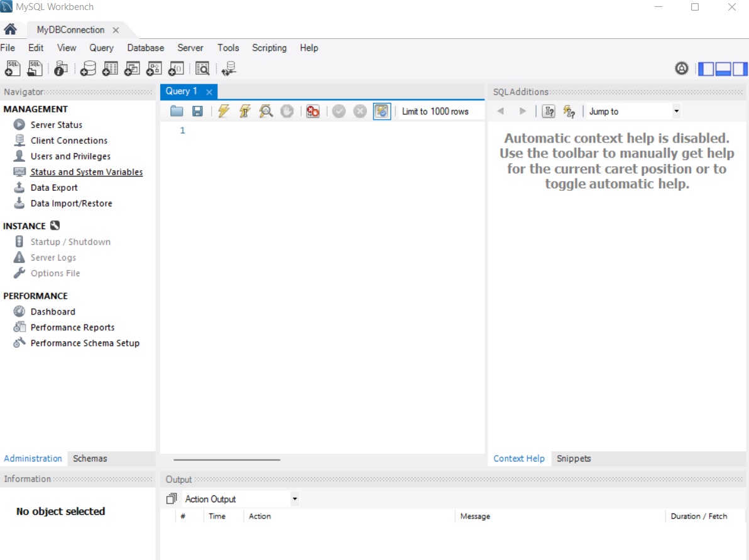Go back in context help
Image resolution: width=749 pixels, height=560 pixels.
501,111
